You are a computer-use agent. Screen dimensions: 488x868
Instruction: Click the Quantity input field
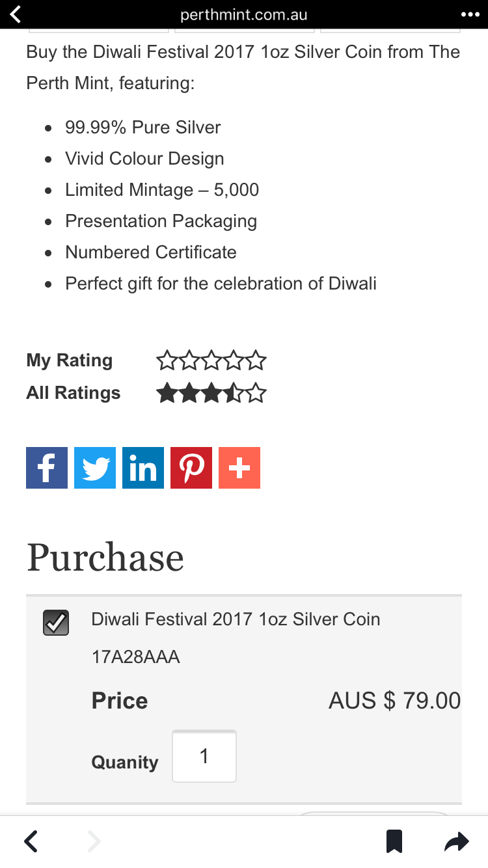click(x=204, y=756)
